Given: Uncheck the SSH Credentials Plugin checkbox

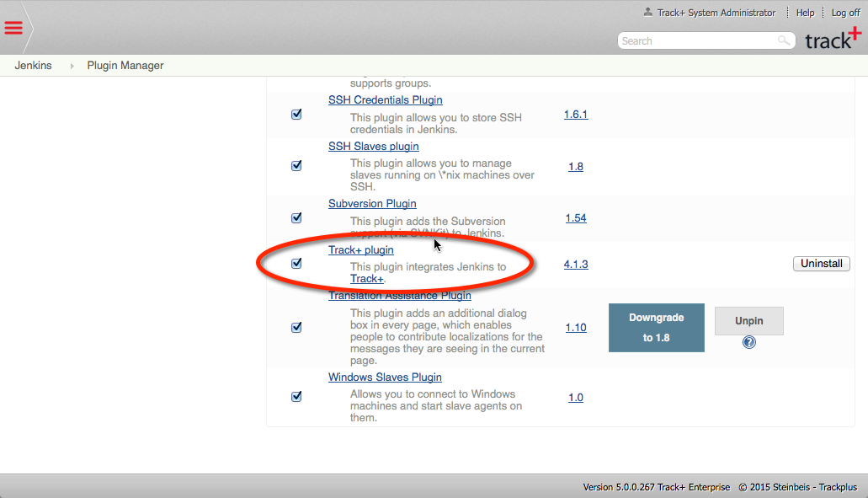Looking at the screenshot, I should pos(296,115).
